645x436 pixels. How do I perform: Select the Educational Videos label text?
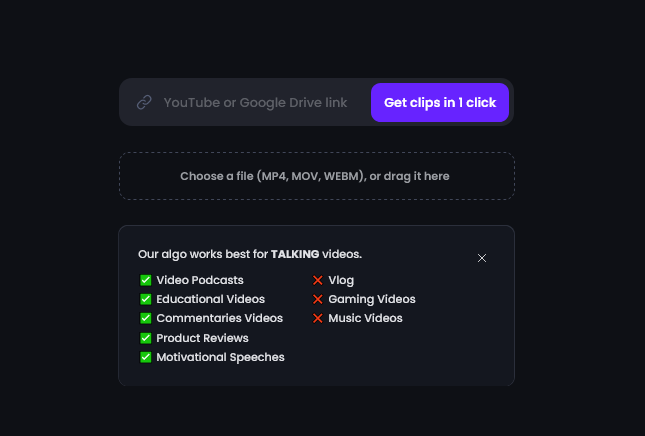[x=210, y=299]
